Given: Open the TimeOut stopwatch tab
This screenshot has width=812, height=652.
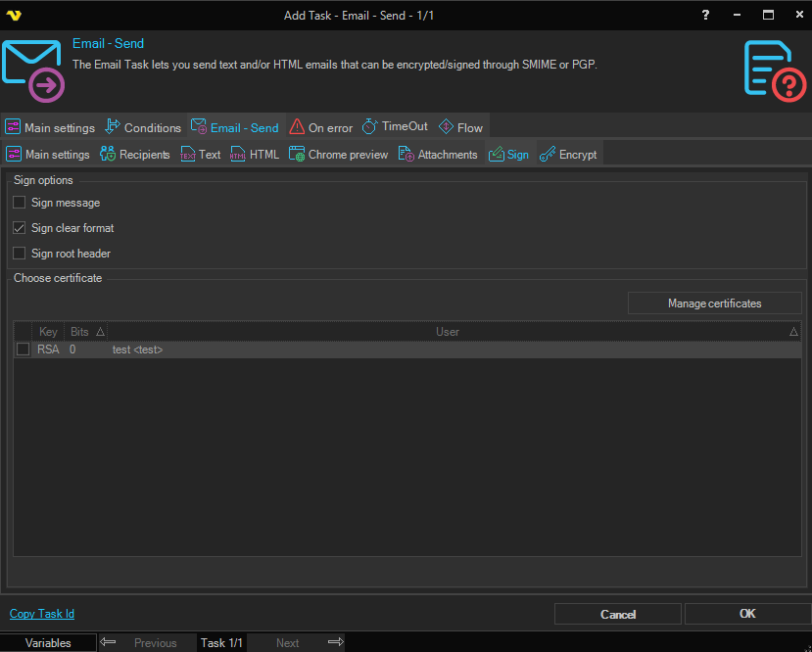Looking at the screenshot, I should [395, 127].
